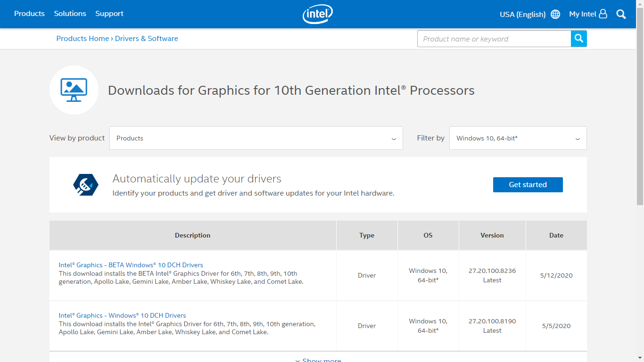Open the search magnifier in top navigation
The height and width of the screenshot is (362, 644).
621,14
